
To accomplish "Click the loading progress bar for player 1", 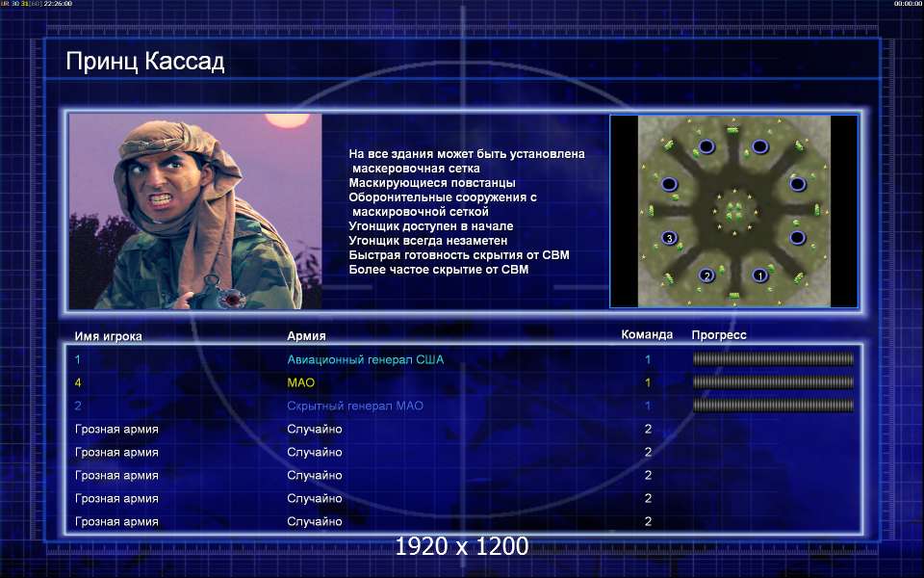I will [773, 358].
